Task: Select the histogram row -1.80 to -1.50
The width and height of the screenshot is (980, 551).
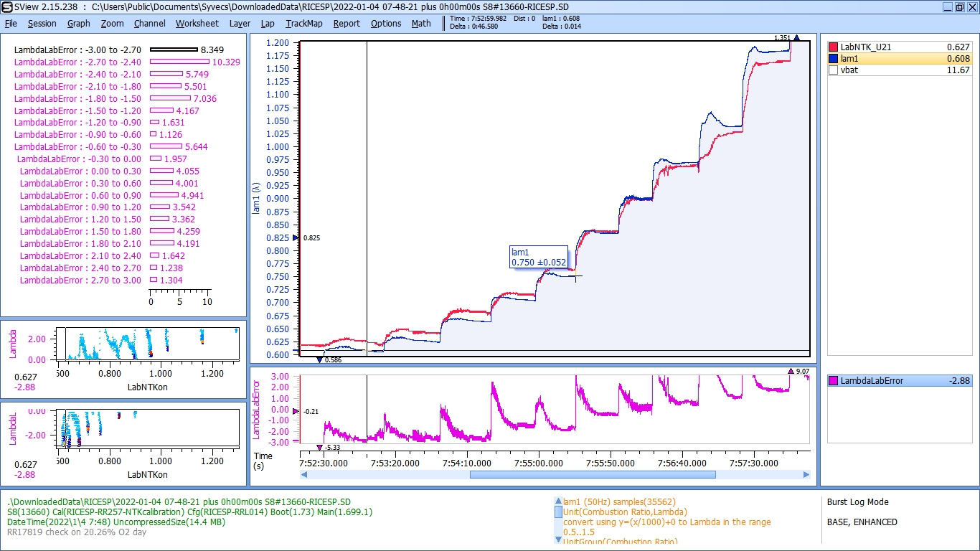Action: pos(116,98)
